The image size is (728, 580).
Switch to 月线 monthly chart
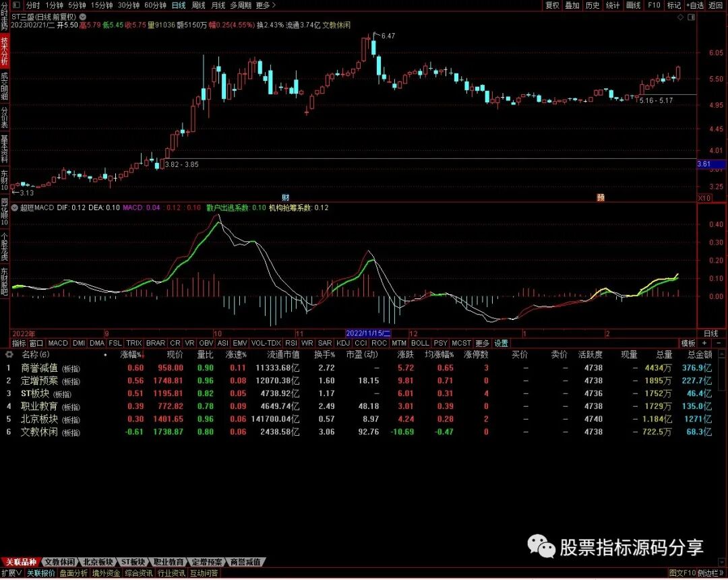tap(218, 5)
